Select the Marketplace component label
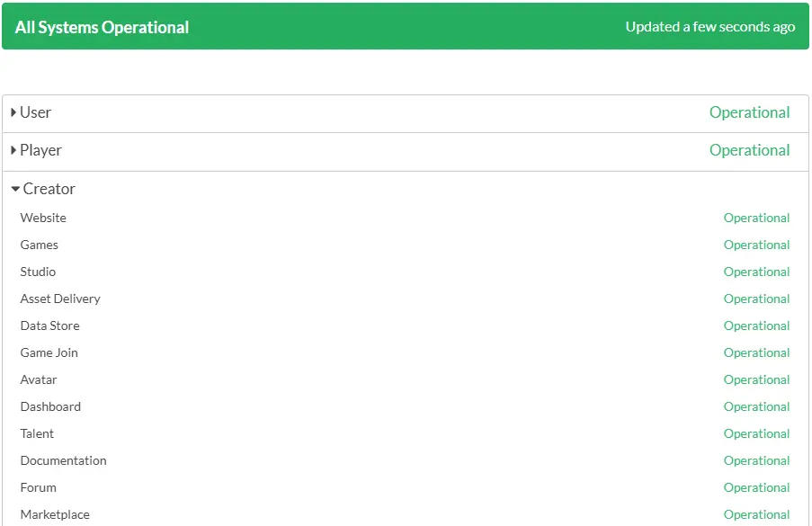 pos(55,514)
